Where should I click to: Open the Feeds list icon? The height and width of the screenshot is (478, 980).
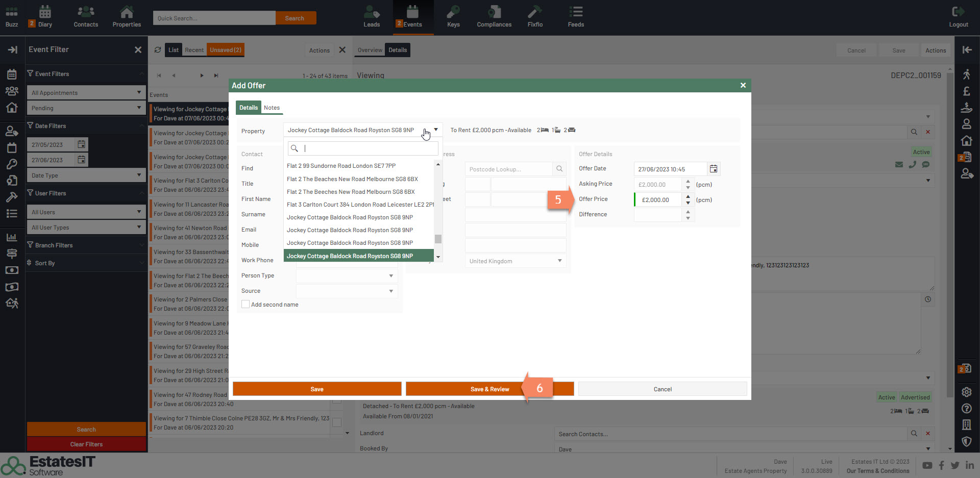pos(575,17)
